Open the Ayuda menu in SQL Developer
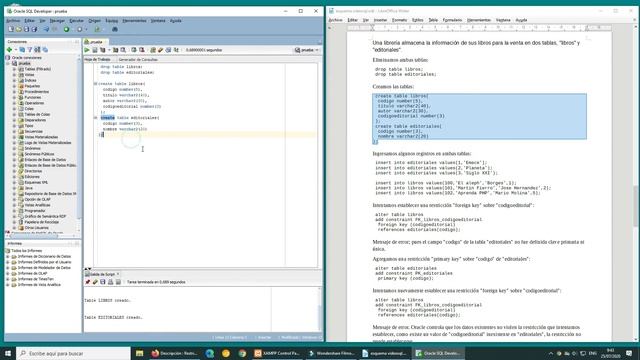Screen dimensions: 640x360 pyautogui.click(x=176, y=20)
